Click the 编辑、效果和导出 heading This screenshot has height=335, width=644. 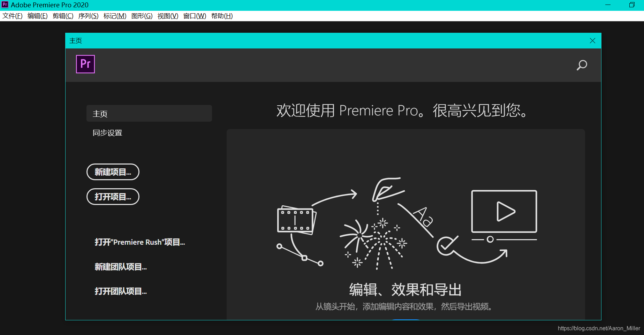tap(406, 290)
